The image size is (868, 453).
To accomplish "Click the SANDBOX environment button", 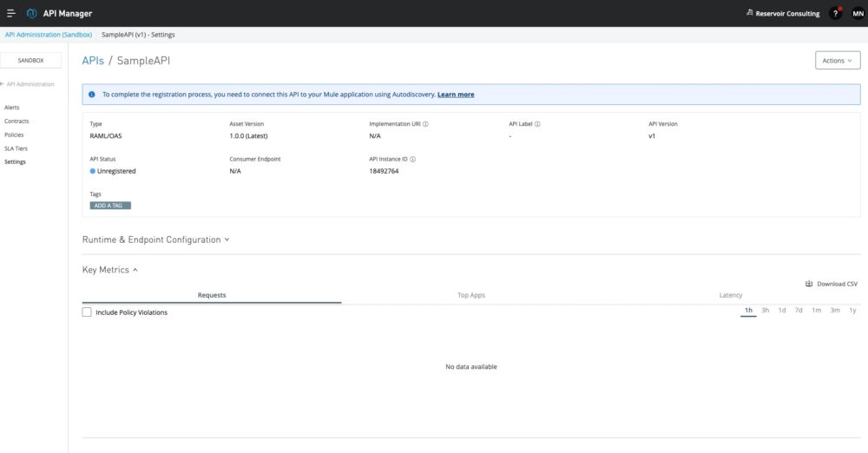I will click(30, 61).
